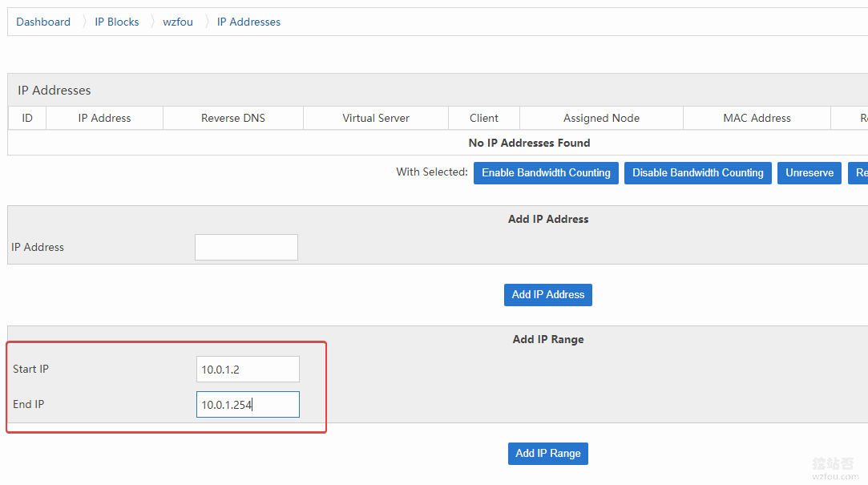Image resolution: width=868 pixels, height=485 pixels.
Task: Click Disable Bandwidth Counting button
Action: click(x=697, y=172)
